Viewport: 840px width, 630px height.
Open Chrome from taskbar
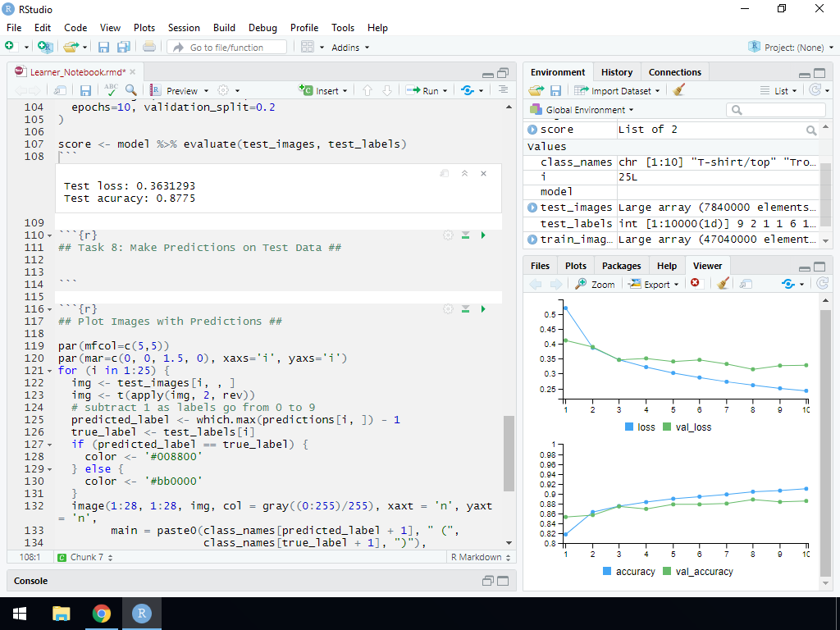coord(101,614)
